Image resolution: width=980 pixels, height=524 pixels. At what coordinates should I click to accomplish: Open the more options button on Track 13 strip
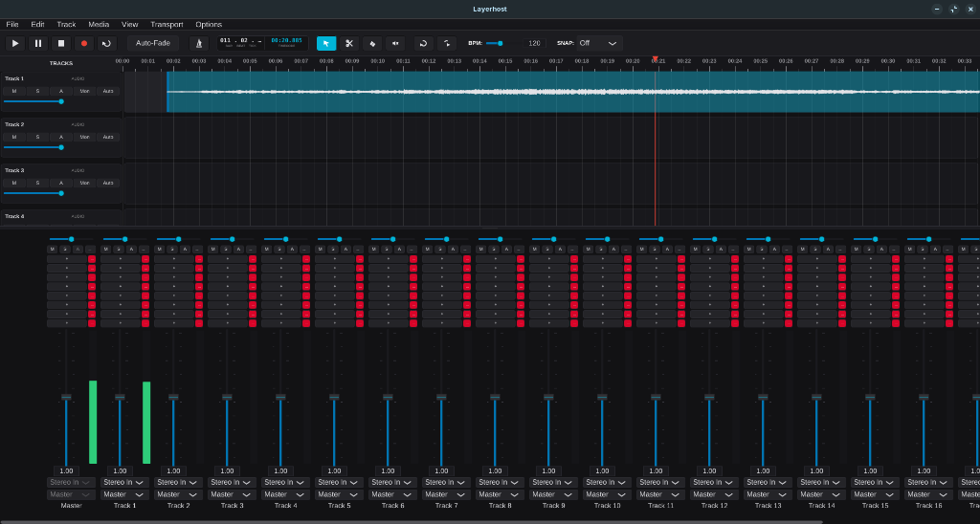788,250
